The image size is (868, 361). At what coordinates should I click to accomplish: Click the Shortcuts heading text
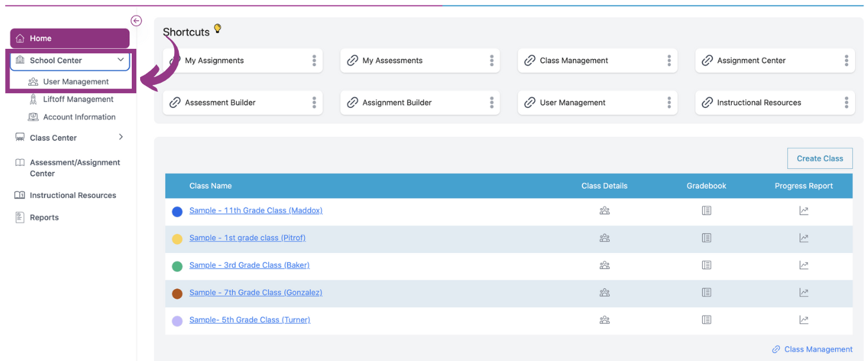point(186,32)
